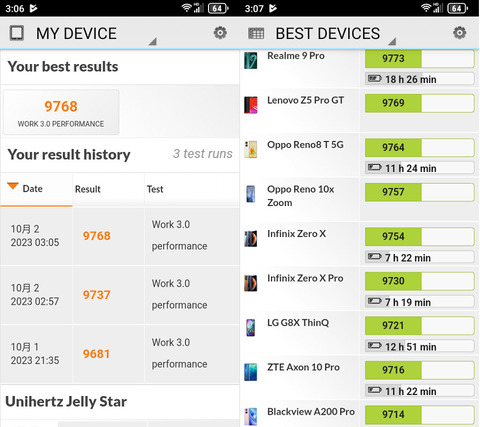This screenshot has width=480, height=427.
Task: Tap the Infinix Zero X phone icon
Action: click(250, 238)
